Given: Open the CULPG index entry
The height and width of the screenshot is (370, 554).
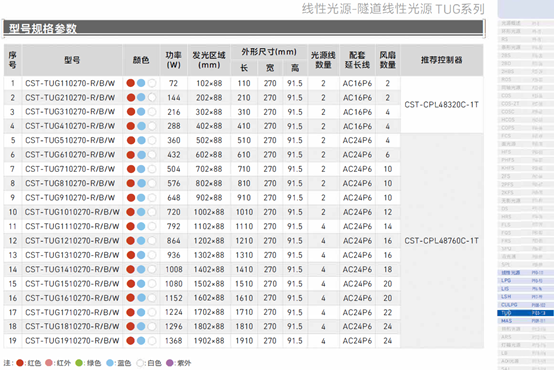Looking at the screenshot, I should pos(525,305).
